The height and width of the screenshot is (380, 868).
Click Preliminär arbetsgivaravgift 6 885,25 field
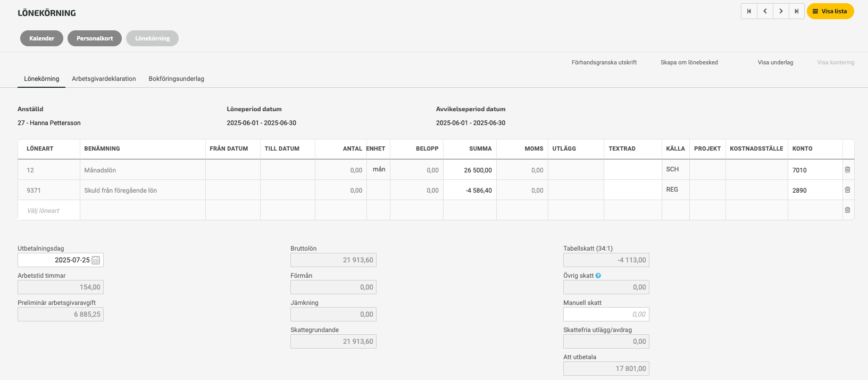tap(61, 314)
